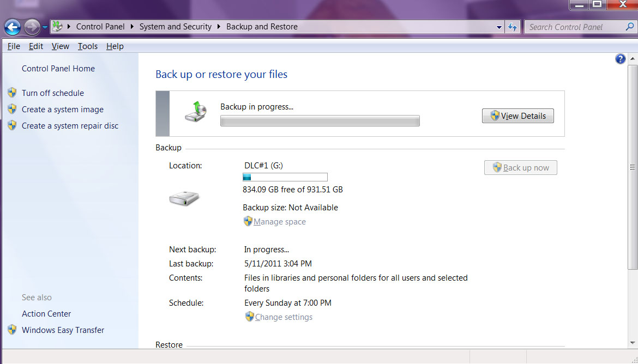
Task: Open the recent pages dropdown arrow
Action: coord(45,27)
